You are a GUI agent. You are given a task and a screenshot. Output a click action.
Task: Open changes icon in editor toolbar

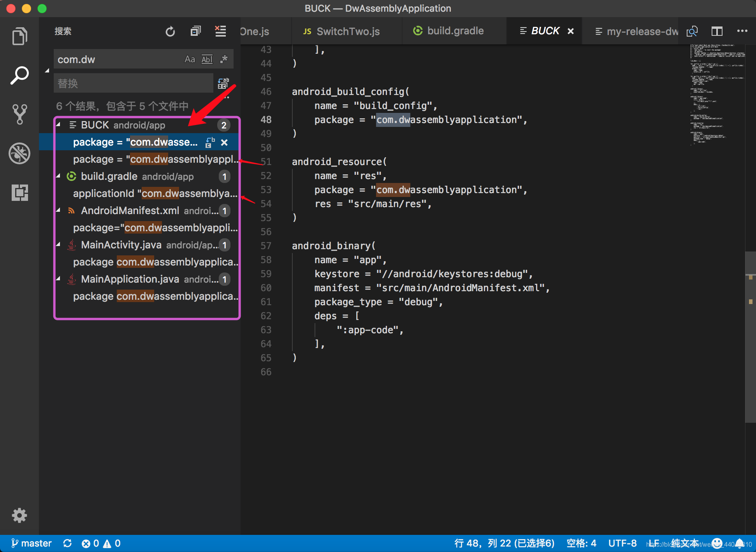[x=692, y=31]
